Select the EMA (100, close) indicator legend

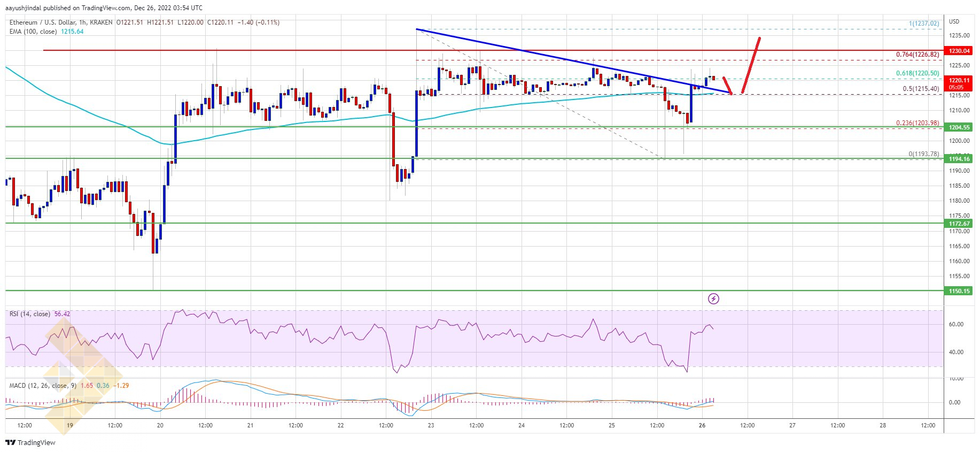pyautogui.click(x=46, y=32)
